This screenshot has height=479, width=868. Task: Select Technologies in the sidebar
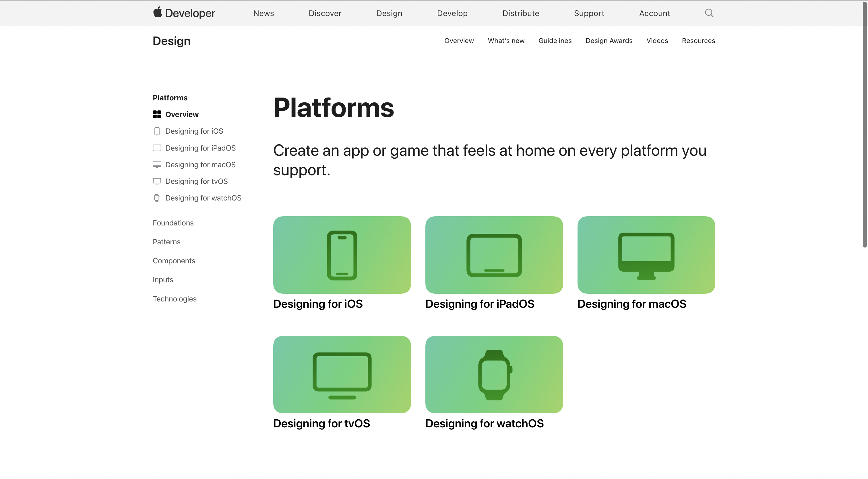[x=175, y=299]
